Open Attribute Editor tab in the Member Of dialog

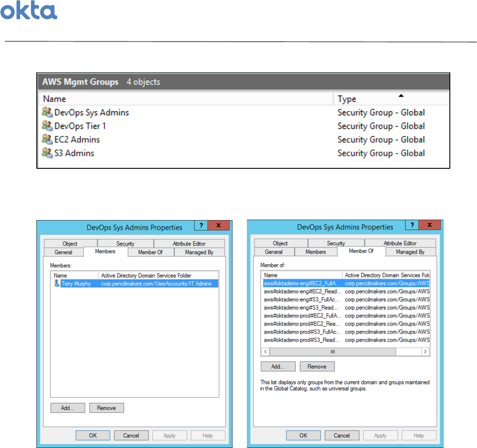[x=400, y=243]
